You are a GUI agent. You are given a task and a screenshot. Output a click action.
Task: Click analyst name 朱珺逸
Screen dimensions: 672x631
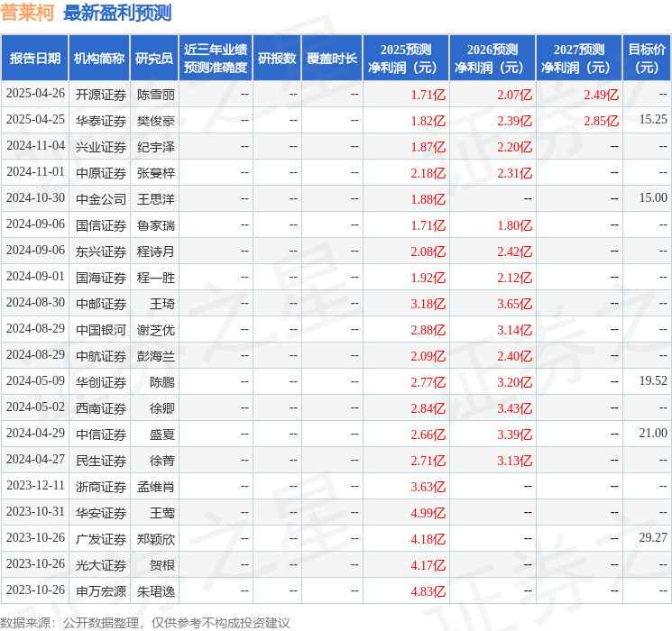point(155,591)
